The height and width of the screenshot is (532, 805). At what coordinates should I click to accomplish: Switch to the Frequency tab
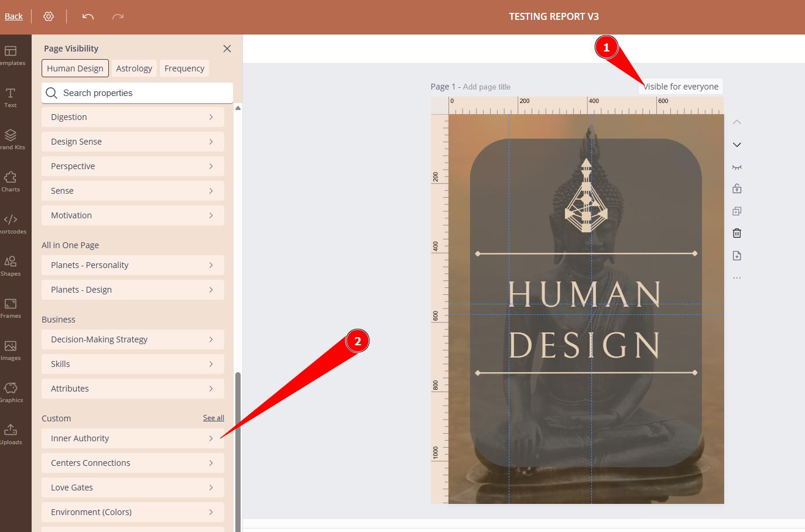(x=184, y=68)
